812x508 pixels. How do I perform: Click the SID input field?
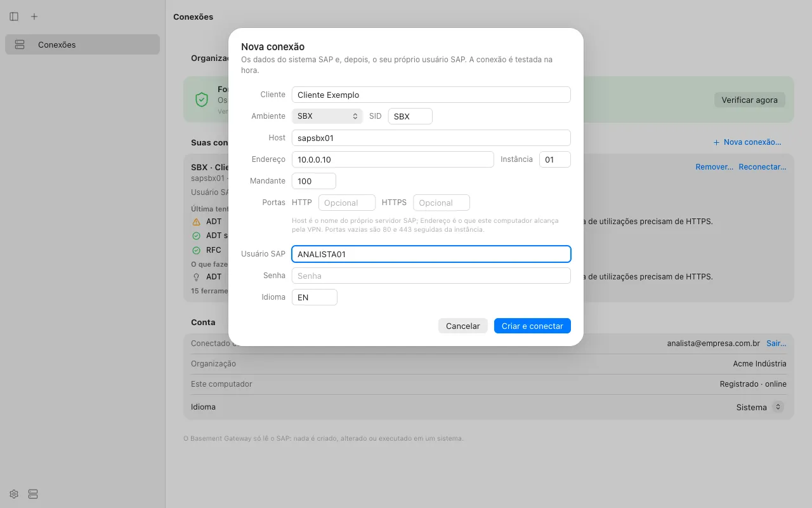(410, 116)
